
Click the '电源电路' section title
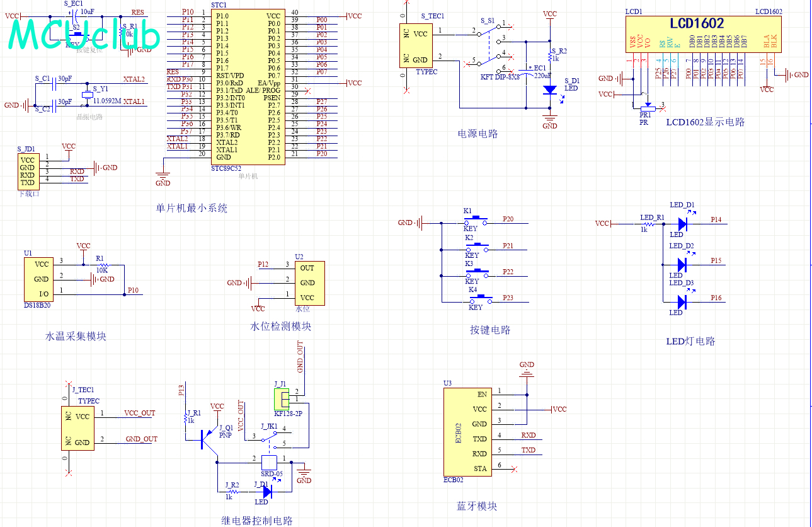(x=478, y=134)
